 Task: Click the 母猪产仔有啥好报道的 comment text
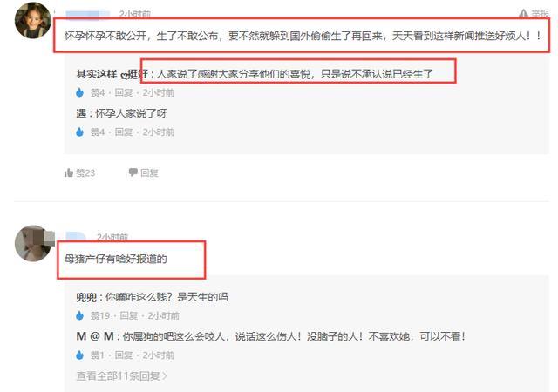[116, 259]
